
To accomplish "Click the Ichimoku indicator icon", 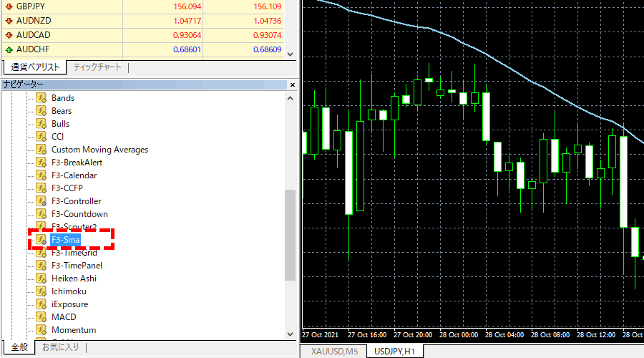I will click(x=42, y=291).
